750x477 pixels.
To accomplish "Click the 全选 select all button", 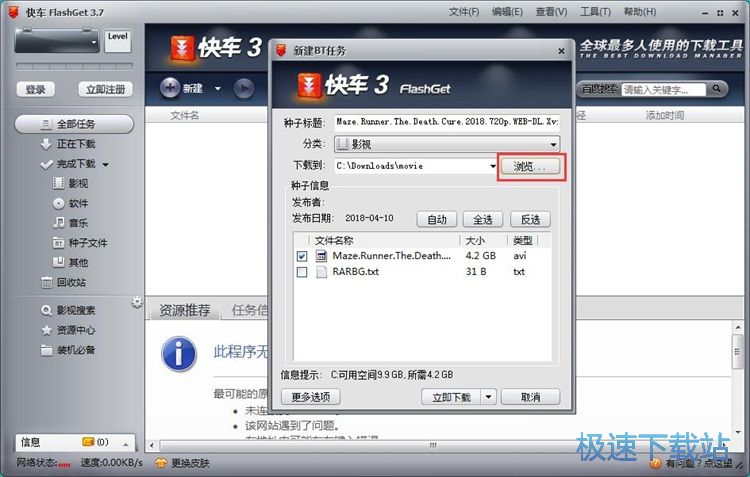I will coord(483,220).
